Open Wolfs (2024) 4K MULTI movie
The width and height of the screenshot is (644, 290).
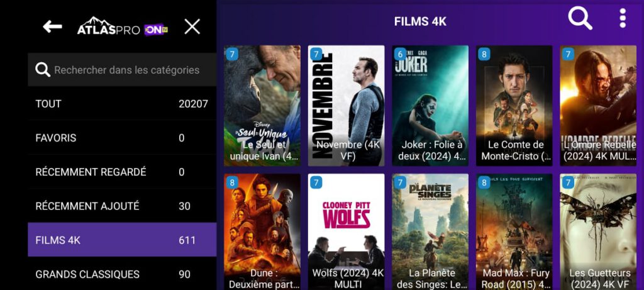point(347,232)
